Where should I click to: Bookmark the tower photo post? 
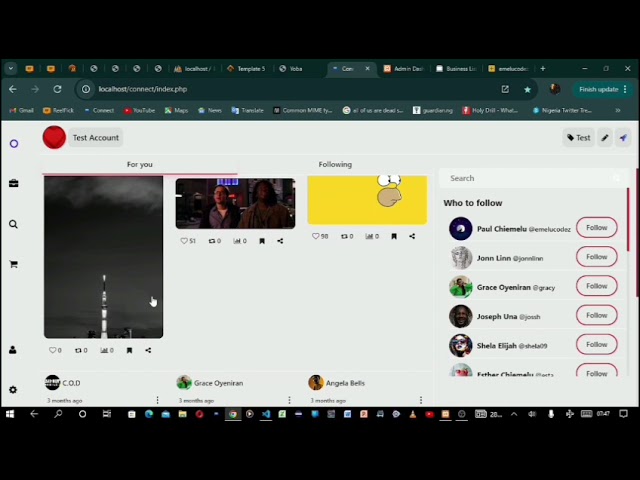pos(129,350)
